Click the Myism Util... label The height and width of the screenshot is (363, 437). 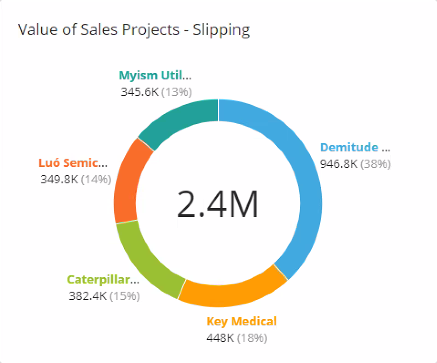[x=155, y=75]
